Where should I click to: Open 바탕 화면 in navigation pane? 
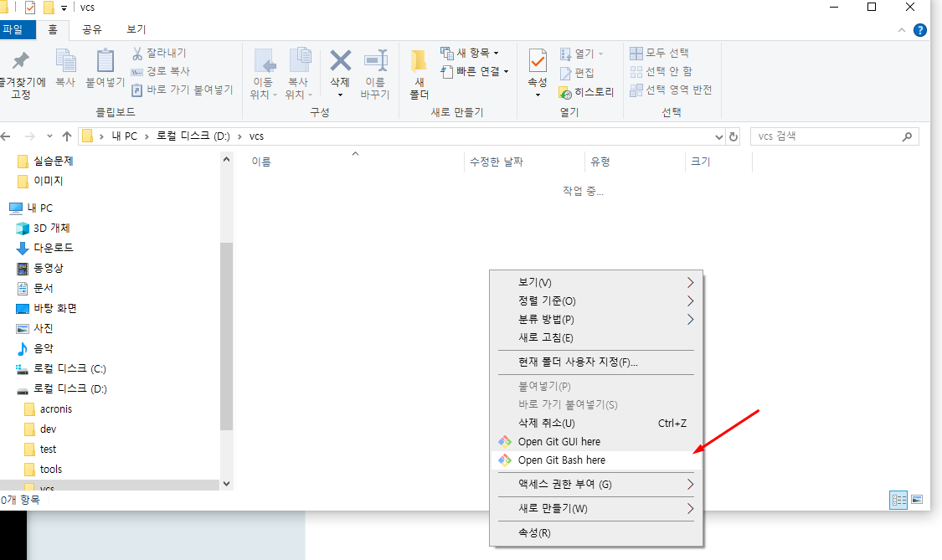pos(47,308)
